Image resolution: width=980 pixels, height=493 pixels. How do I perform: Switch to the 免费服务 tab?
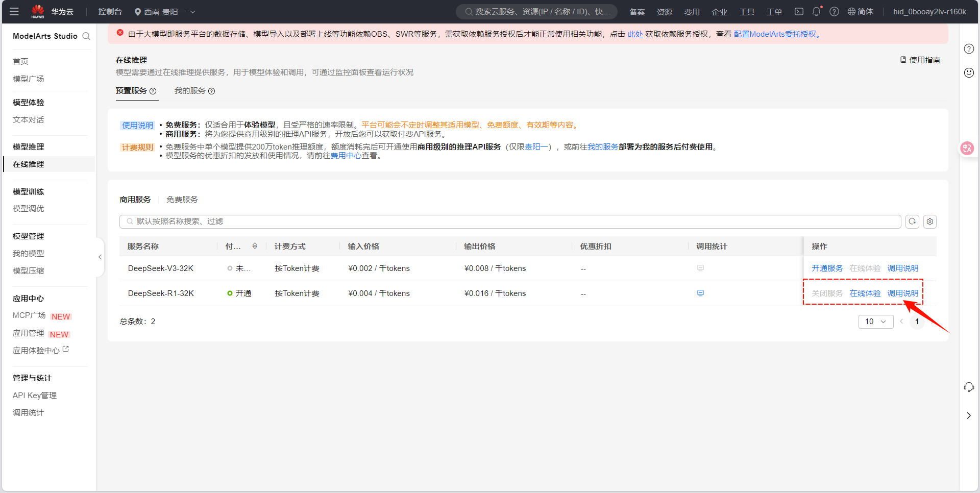[x=182, y=200]
